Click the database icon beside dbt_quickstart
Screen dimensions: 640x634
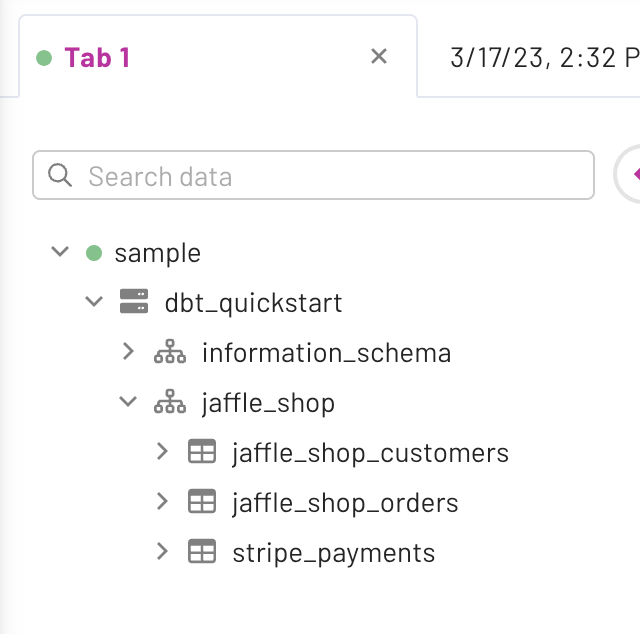click(x=133, y=302)
